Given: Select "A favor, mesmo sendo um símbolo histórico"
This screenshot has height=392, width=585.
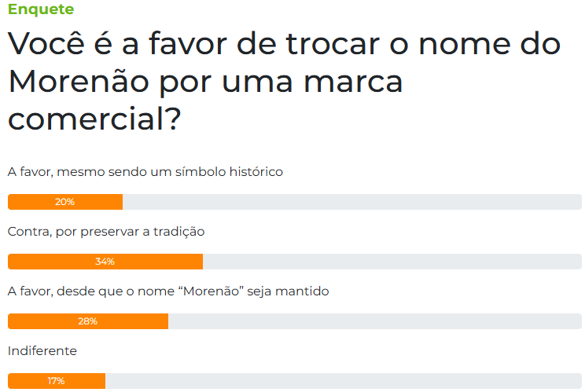Looking at the screenshot, I should [x=145, y=171].
